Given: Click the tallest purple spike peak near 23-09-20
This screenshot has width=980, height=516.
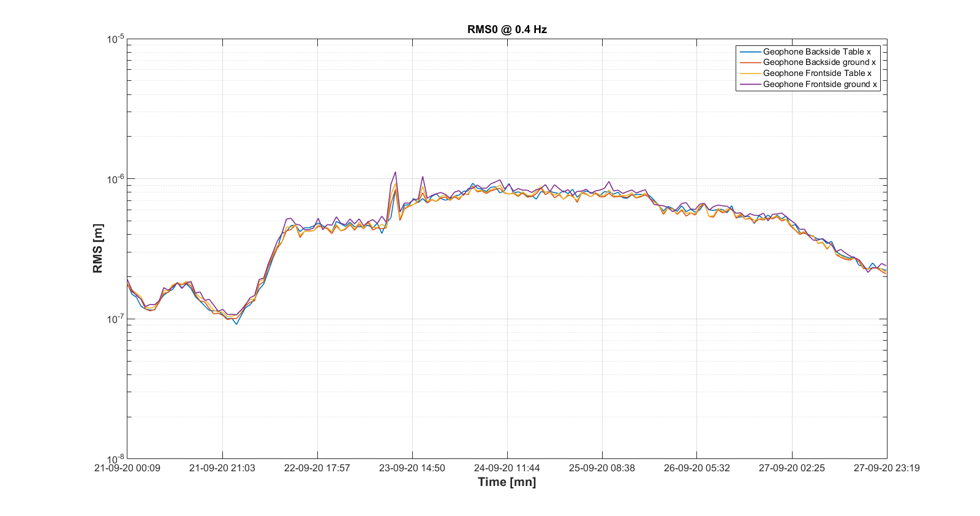Looking at the screenshot, I should (x=396, y=172).
